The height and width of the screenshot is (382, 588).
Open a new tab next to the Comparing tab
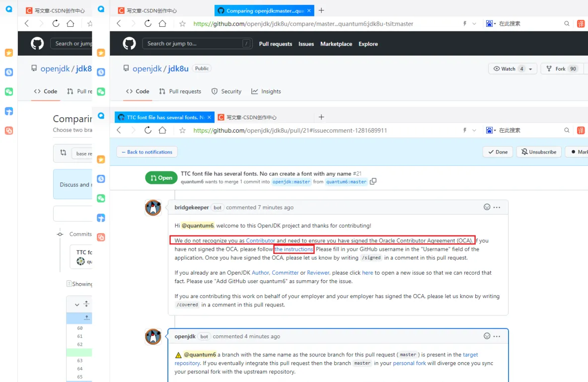click(321, 10)
